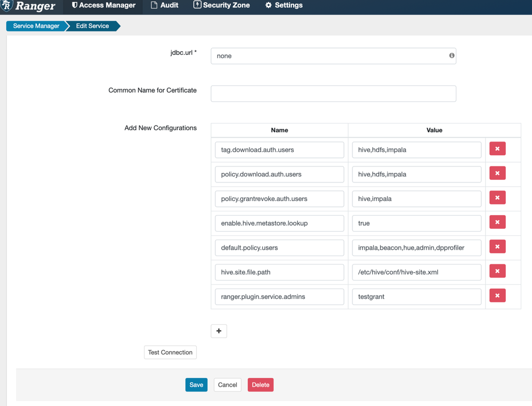Screen dimensions: 532x406
Task: Go to Security Zone
Action: [222, 5]
